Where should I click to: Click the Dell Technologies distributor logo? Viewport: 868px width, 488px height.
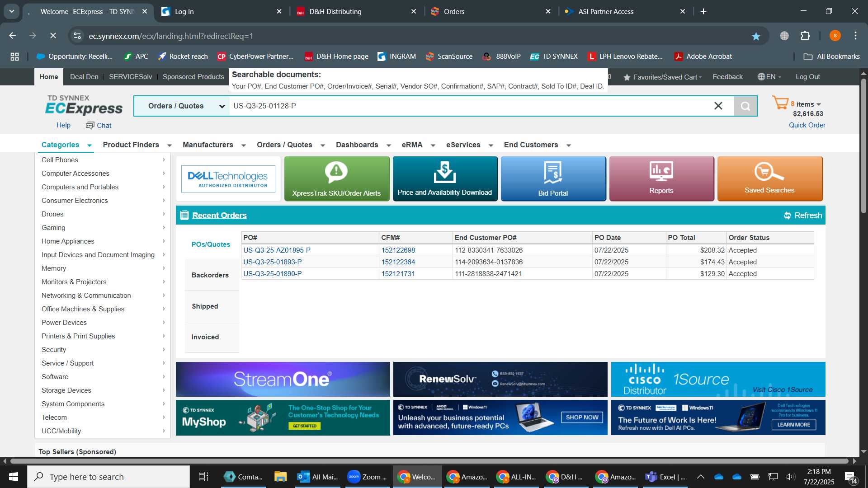coord(228,179)
